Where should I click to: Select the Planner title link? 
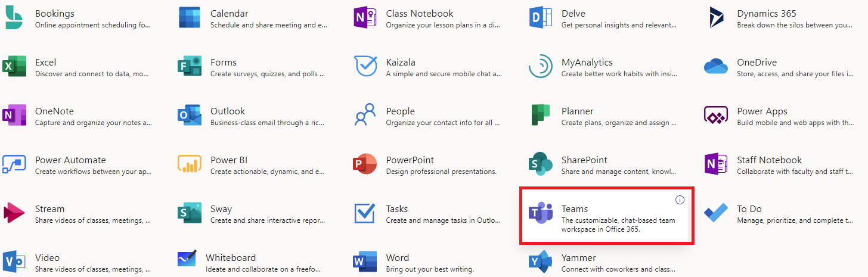tap(578, 111)
